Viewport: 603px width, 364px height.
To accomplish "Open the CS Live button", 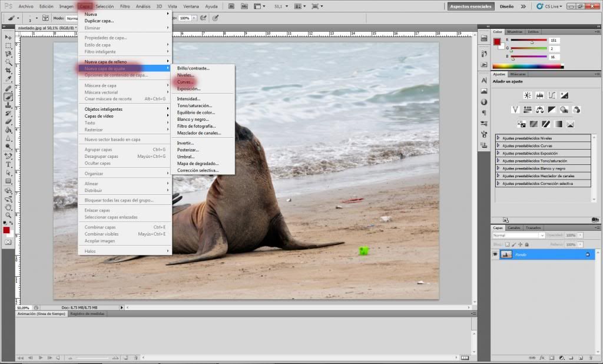I will [549, 6].
